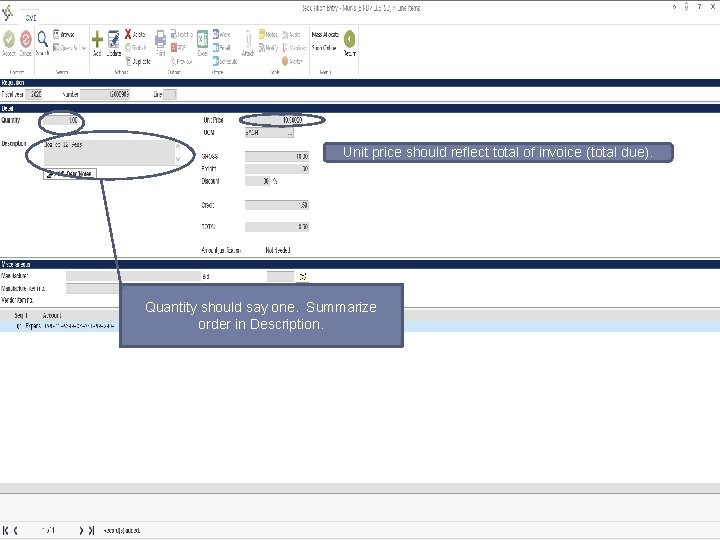
Task: Click the Text file output icon
Action: click(174, 34)
